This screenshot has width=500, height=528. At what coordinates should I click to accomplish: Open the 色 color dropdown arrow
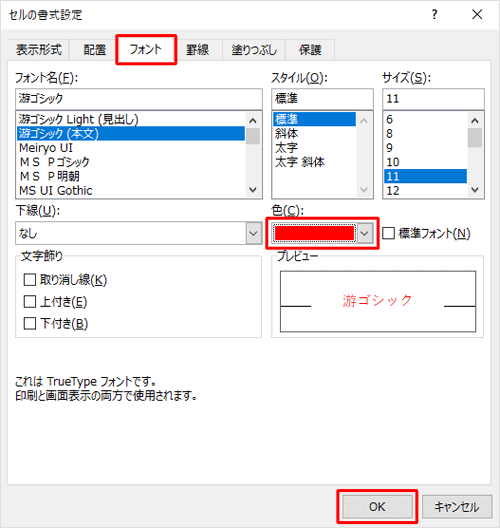point(365,233)
